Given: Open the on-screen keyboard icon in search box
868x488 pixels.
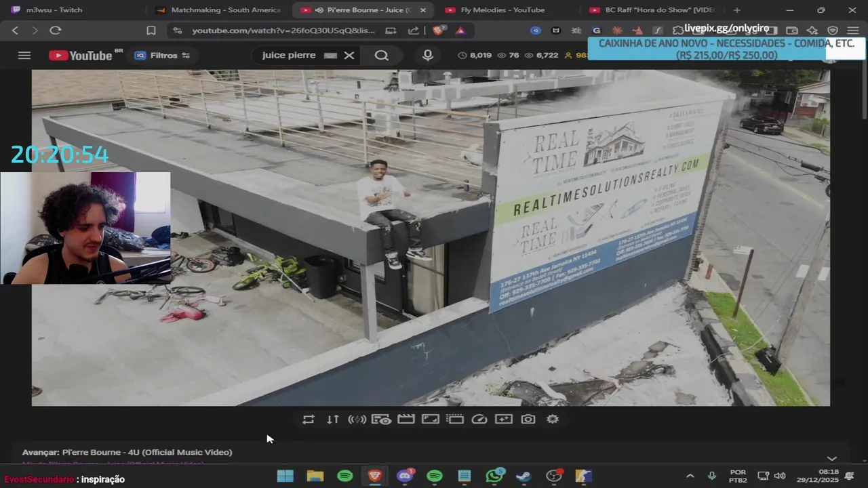Looking at the screenshot, I should (x=330, y=56).
